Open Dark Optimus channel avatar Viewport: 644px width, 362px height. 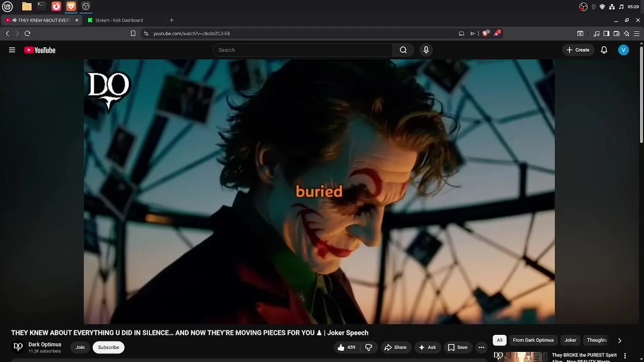18,347
